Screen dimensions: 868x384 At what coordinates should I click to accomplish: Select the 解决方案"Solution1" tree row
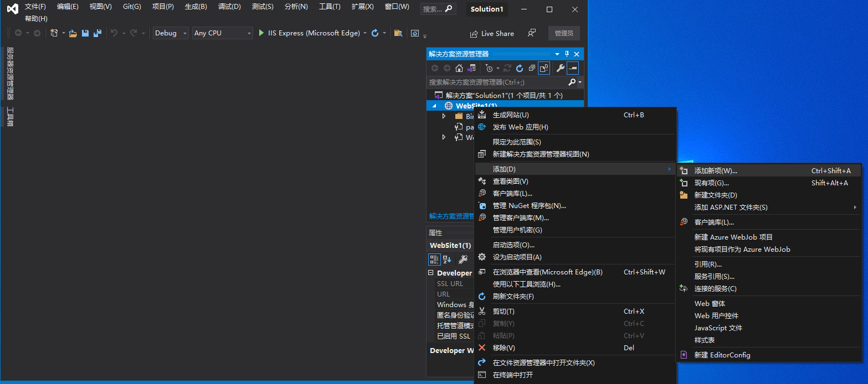[505, 95]
